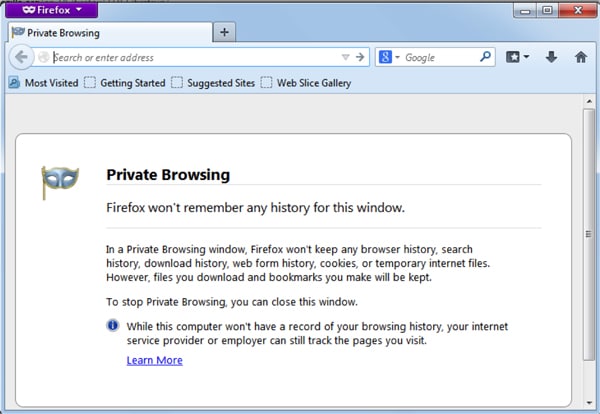Open the Bookmarks star menu button

[517, 57]
